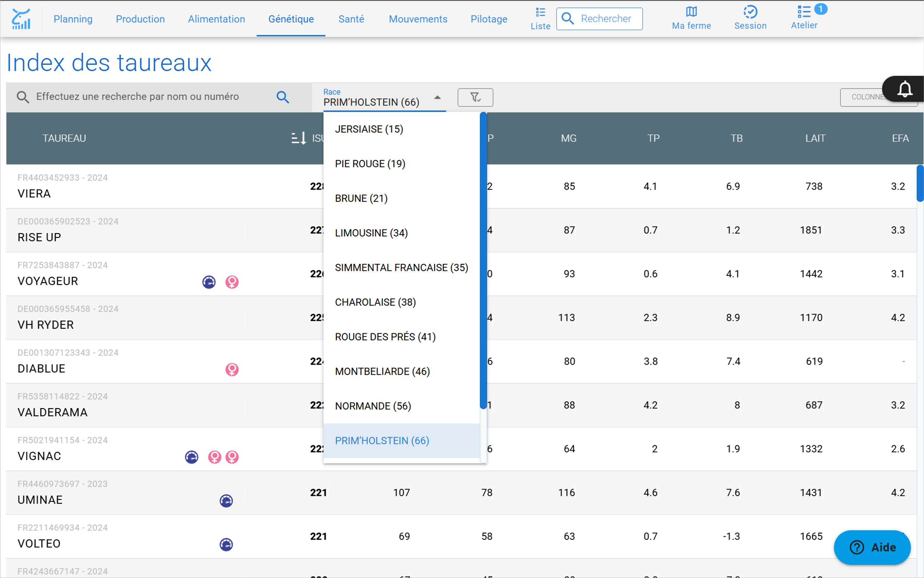
Task: Click the Rechercher global search field
Action: click(x=599, y=19)
